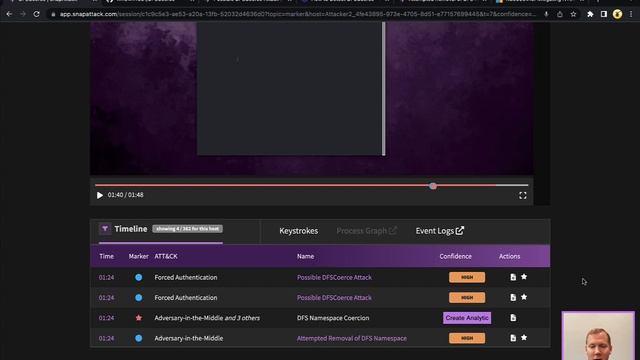Open the Chrome profile avatar
The image size is (640, 360).
point(617,14)
